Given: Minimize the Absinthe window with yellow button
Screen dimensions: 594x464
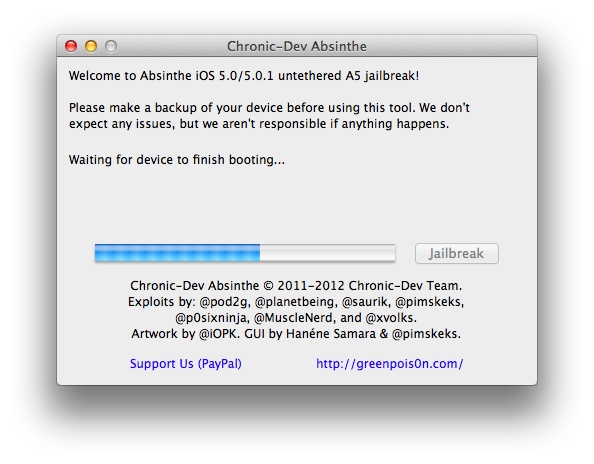Looking at the screenshot, I should click(x=91, y=46).
